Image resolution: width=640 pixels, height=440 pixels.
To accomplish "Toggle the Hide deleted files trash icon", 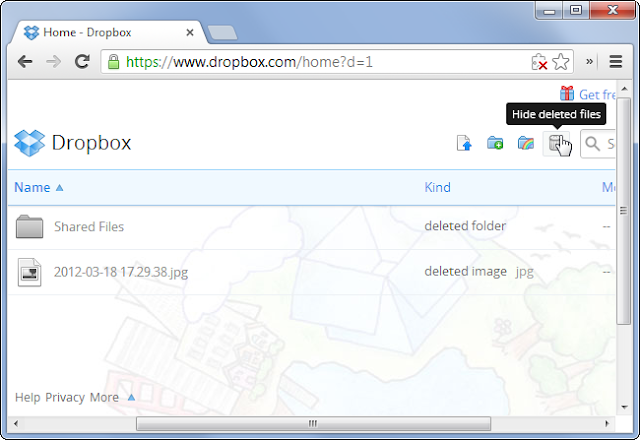I will (x=556, y=143).
